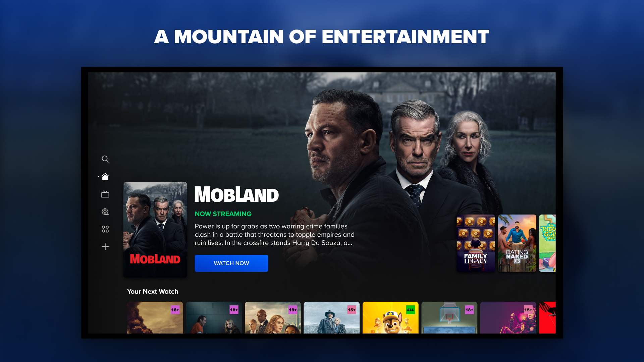Open the Live TV icon in sidebar
This screenshot has height=362, width=644.
pos(105,194)
